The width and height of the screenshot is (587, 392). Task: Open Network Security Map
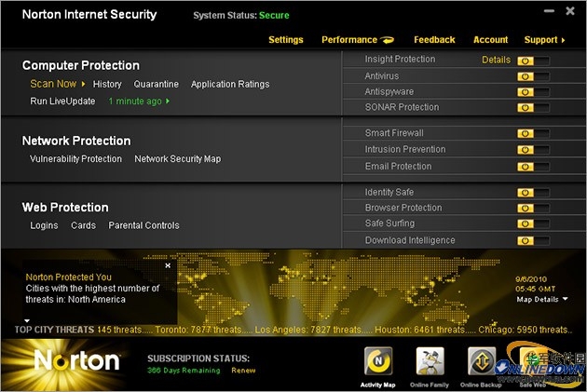tap(177, 159)
